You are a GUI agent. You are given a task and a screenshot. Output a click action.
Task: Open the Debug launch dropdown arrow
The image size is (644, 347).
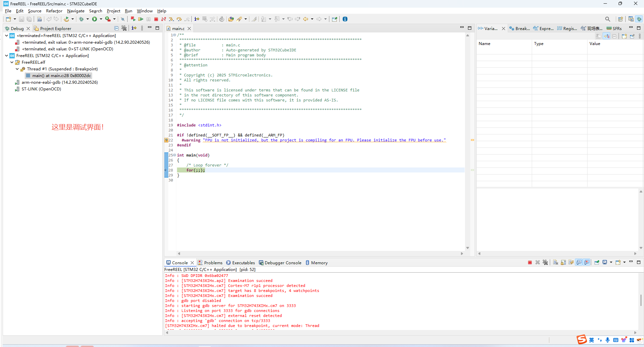coord(88,19)
